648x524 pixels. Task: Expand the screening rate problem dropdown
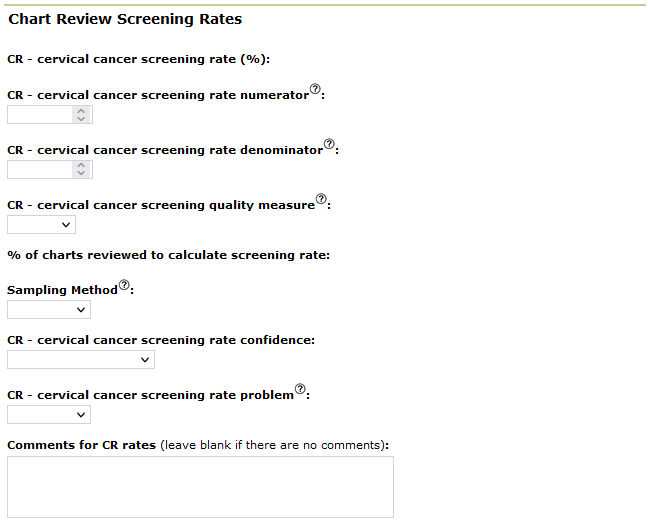49,414
